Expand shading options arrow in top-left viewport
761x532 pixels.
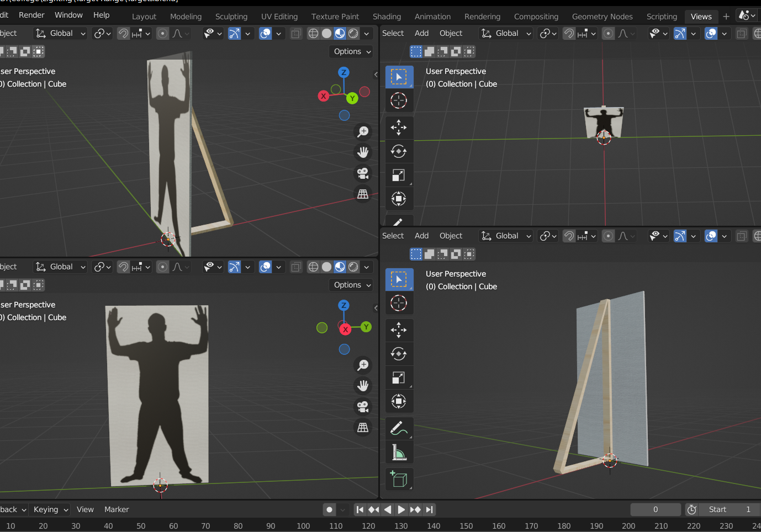pos(366,34)
